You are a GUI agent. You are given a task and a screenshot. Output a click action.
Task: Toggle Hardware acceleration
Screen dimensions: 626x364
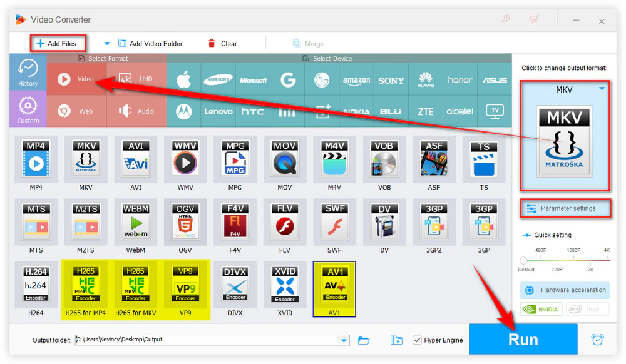[565, 290]
